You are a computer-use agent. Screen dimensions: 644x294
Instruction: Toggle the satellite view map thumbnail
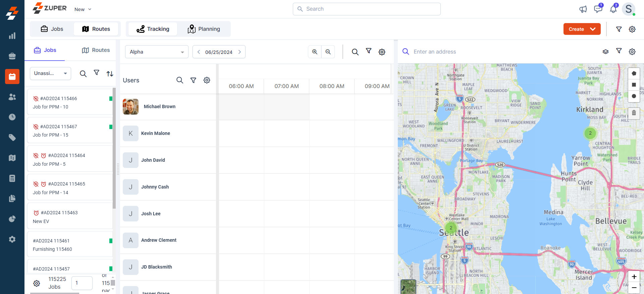(x=408, y=287)
